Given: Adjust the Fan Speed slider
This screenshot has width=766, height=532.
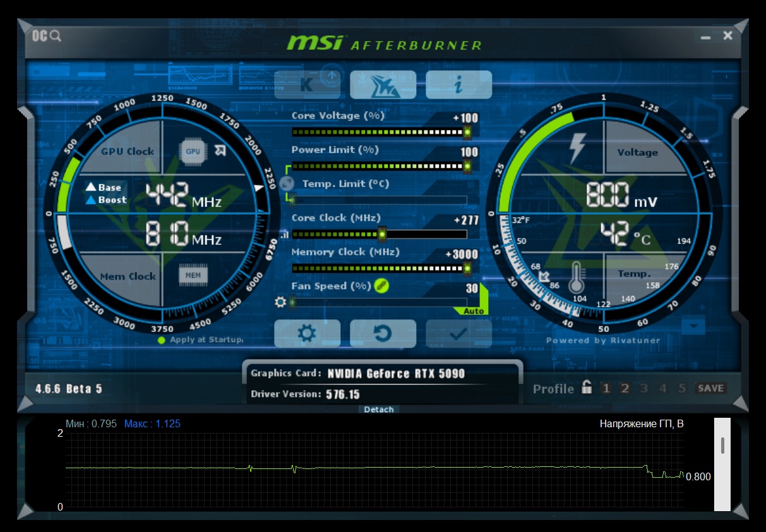Looking at the screenshot, I should click(x=379, y=302).
